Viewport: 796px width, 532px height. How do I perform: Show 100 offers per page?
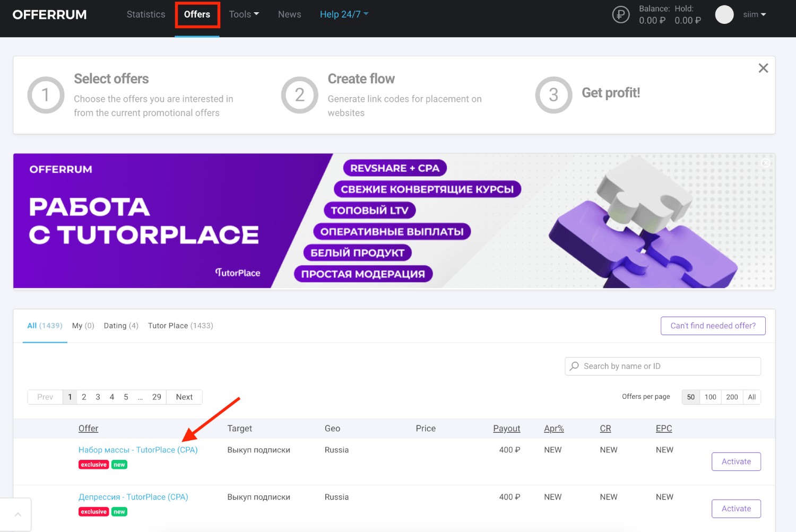pos(711,397)
